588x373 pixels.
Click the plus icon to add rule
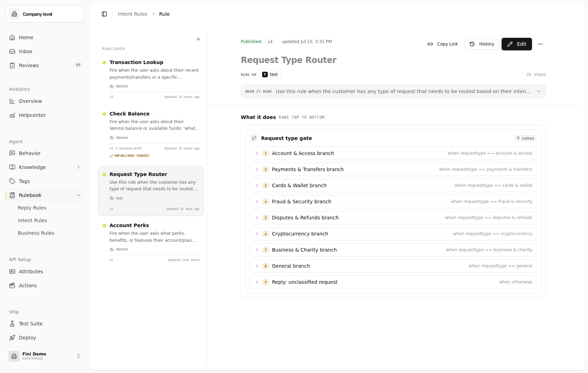198,39
